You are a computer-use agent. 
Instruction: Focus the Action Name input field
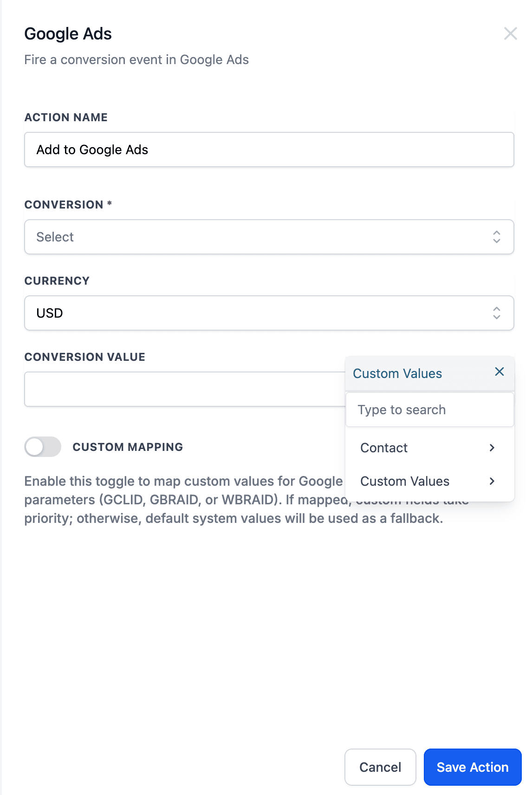click(269, 150)
